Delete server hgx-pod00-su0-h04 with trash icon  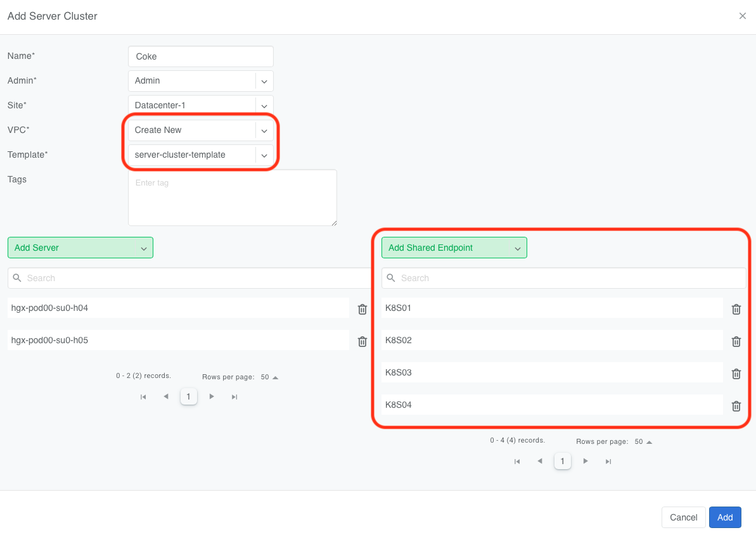362,309
